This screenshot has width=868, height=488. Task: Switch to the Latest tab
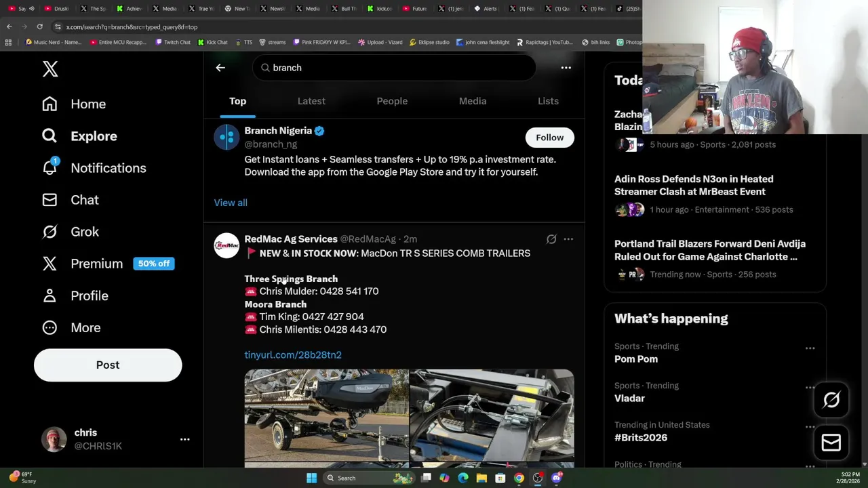point(311,101)
